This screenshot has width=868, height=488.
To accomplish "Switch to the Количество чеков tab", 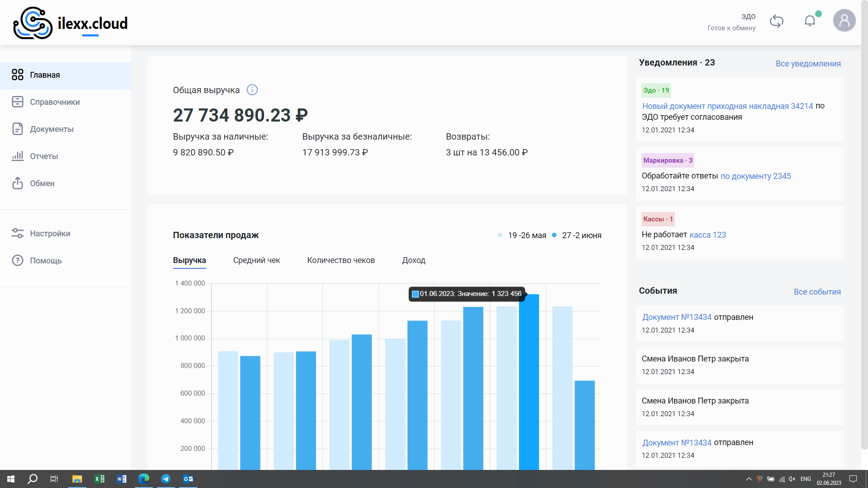I will [x=341, y=260].
